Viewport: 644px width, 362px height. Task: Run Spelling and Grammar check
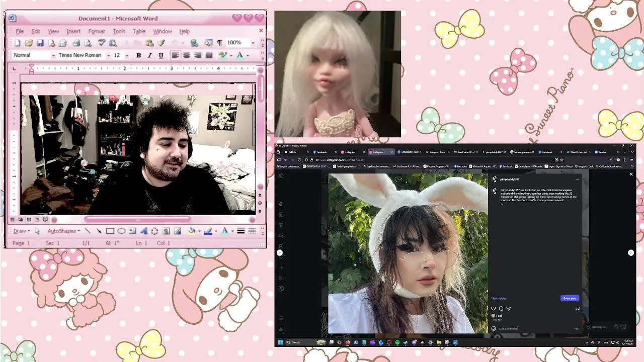point(102,43)
